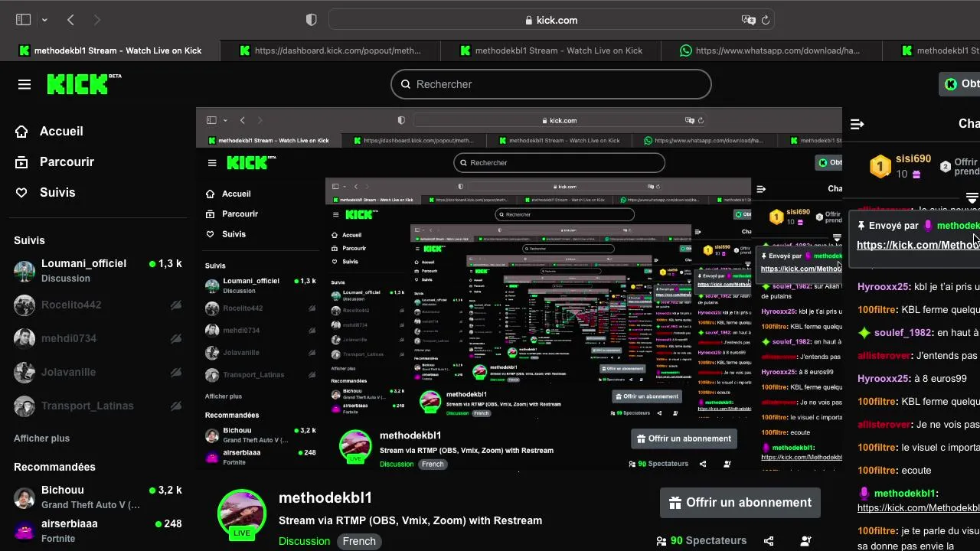
Task: Click the allisterover username on the J'entends pas message
Action: pyautogui.click(x=884, y=356)
